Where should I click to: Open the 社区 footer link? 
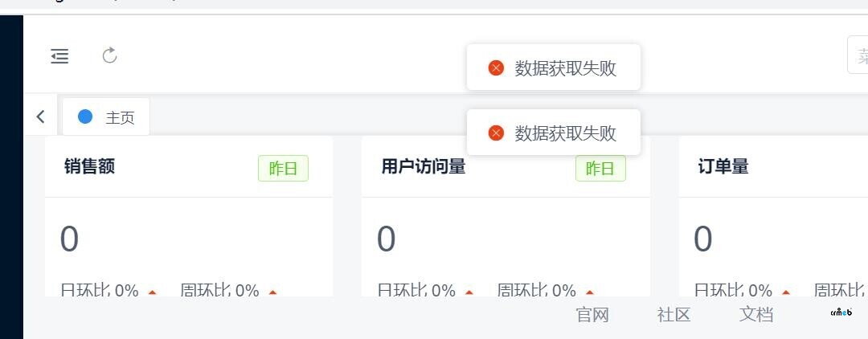(x=674, y=315)
